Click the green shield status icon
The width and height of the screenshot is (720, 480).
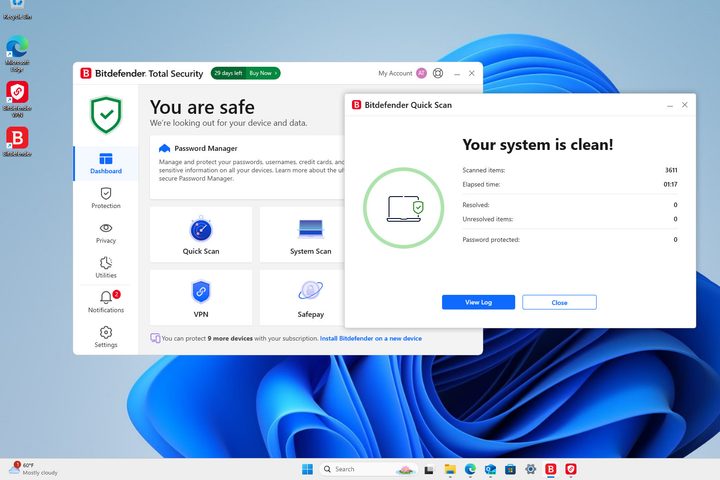coord(106,115)
